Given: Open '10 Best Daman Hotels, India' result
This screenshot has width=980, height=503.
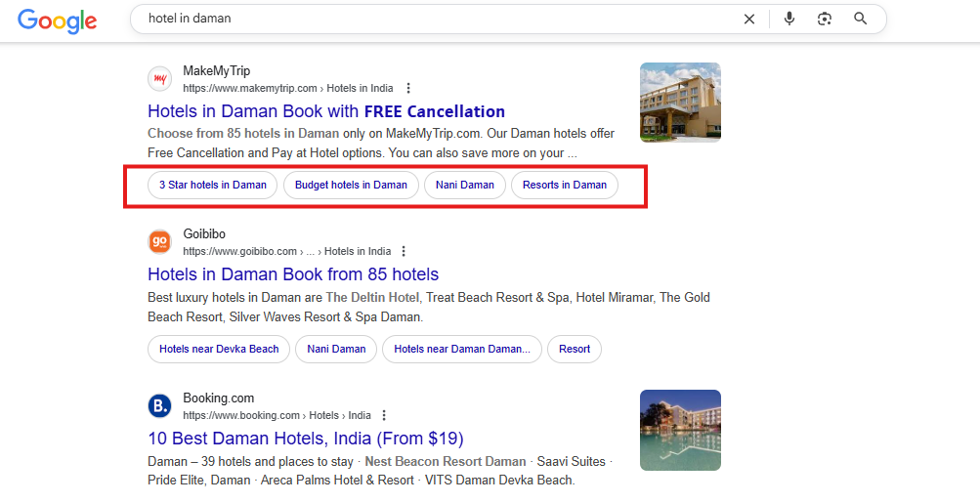Looking at the screenshot, I should click(305, 439).
